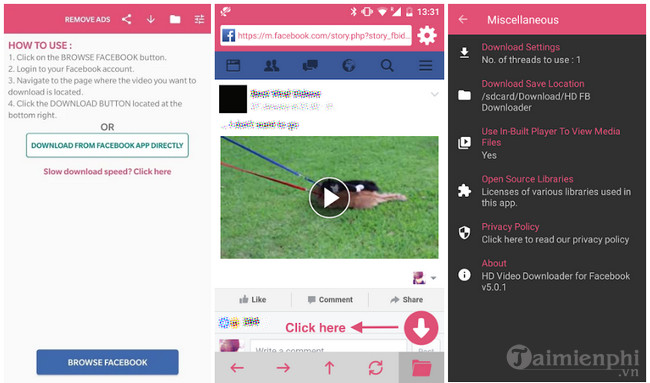Open downloads via down-arrow icon in top bar
This screenshot has height=383, width=650.
pyautogui.click(x=150, y=19)
